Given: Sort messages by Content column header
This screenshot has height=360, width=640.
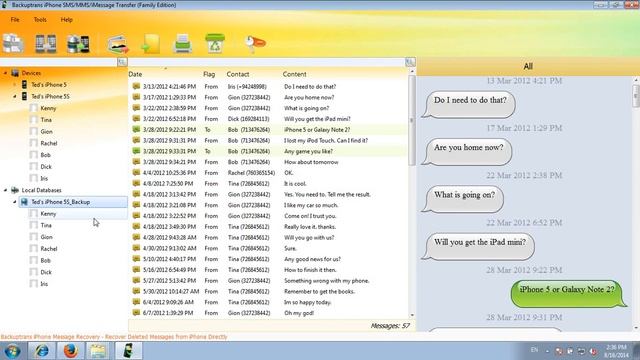Looking at the screenshot, I should point(294,74).
